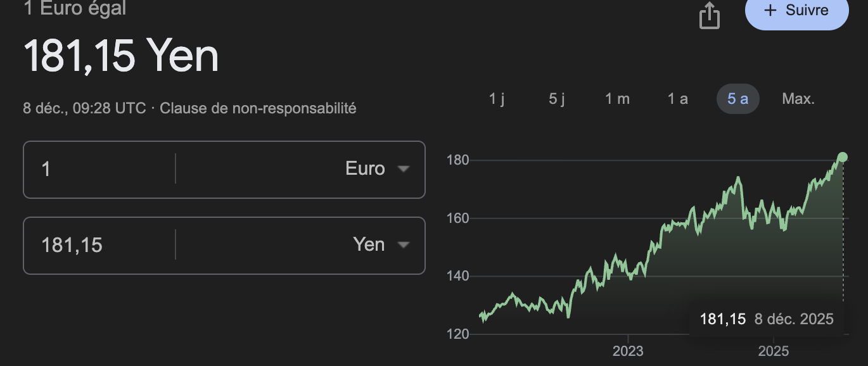This screenshot has width=868, height=366.
Task: Switch chart to 1 m range
Action: tap(617, 99)
